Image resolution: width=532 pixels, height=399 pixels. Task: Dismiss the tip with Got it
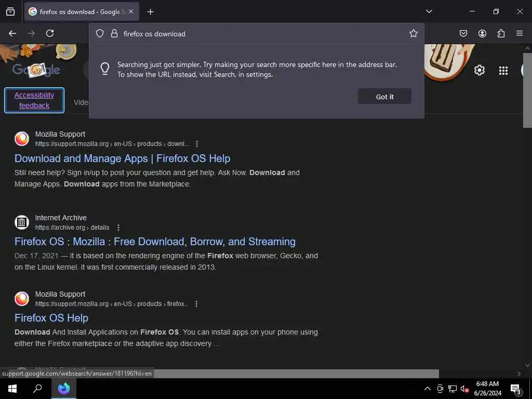[384, 96]
